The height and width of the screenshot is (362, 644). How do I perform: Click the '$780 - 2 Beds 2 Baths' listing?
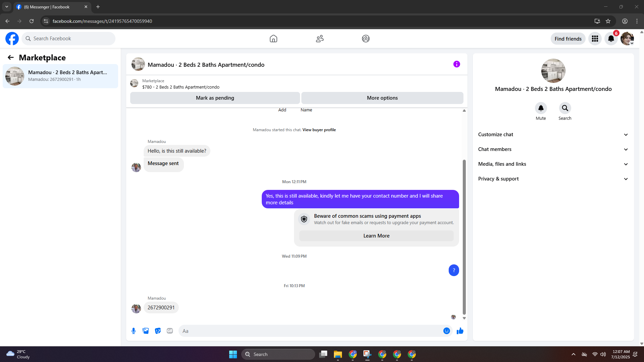(181, 87)
